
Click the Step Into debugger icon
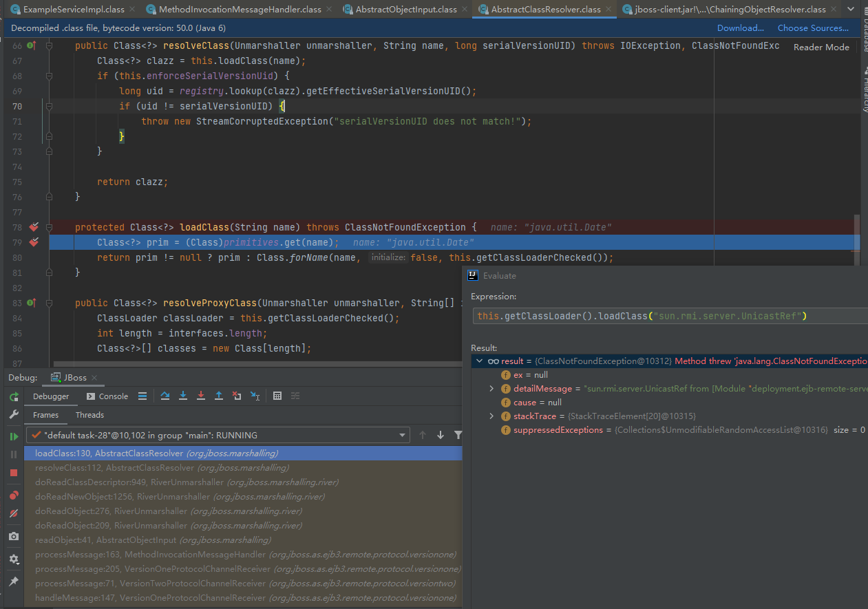tap(183, 396)
